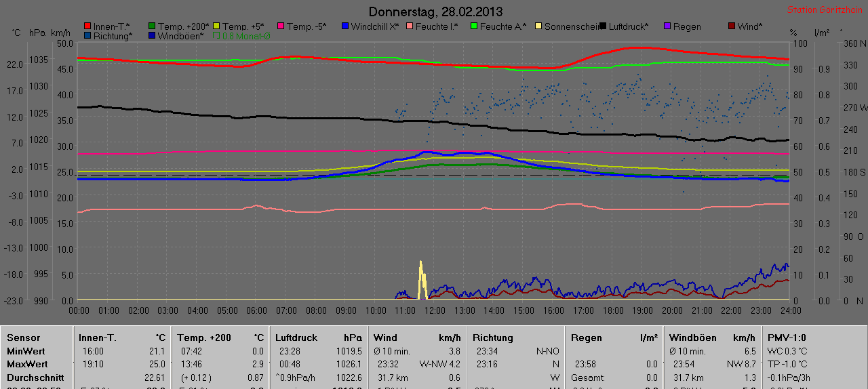Select the Luftdruck column header in table
Image resolution: width=868 pixels, height=389 pixels.
click(x=296, y=337)
